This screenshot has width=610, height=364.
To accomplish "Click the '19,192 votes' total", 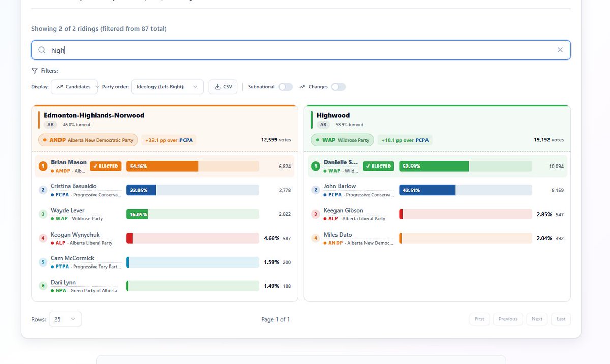I will point(548,140).
